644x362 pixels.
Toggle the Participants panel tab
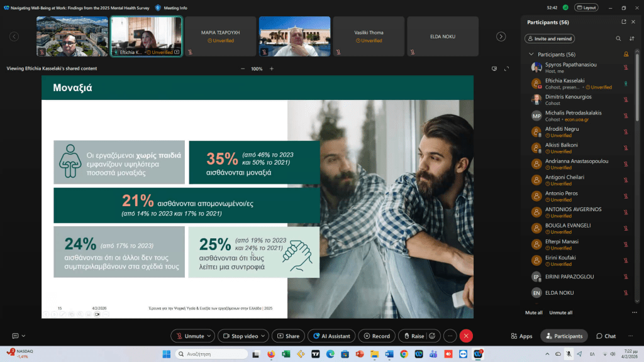[564, 336]
